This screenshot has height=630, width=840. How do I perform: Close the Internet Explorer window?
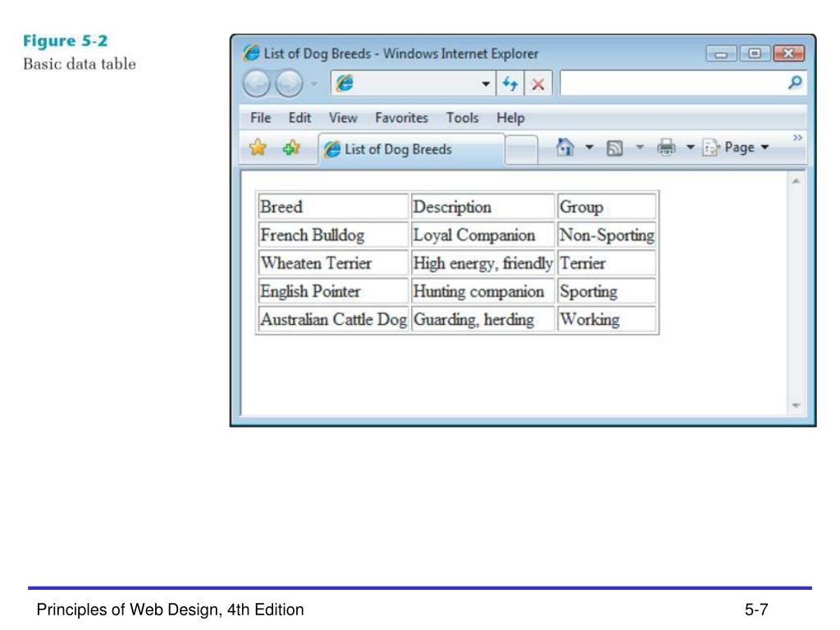click(788, 53)
